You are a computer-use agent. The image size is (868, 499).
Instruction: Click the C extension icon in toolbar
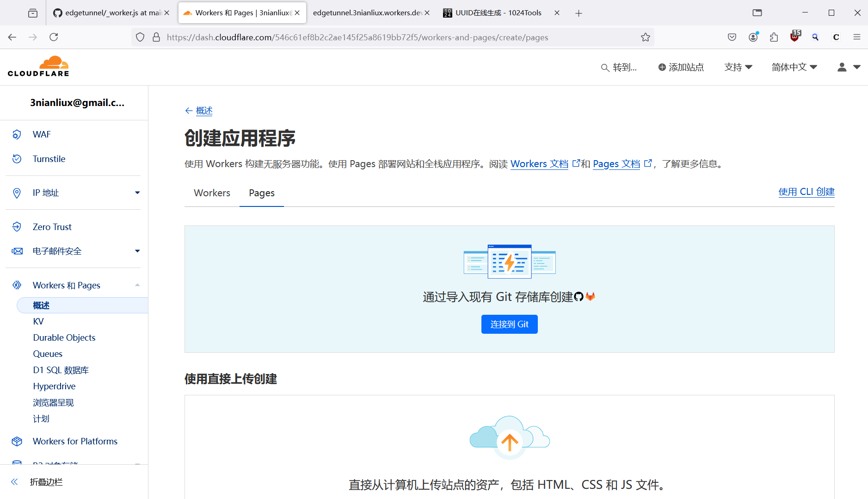point(836,37)
